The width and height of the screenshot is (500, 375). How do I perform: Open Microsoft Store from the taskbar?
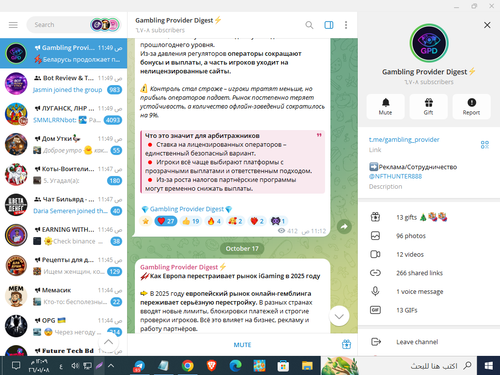pyautogui.click(x=283, y=366)
